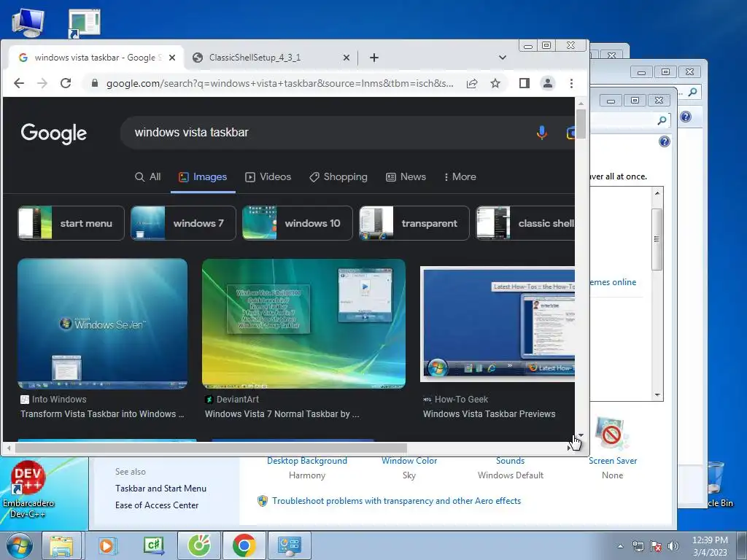Choose the transparent filter chip
This screenshot has width=747, height=560.
414,223
